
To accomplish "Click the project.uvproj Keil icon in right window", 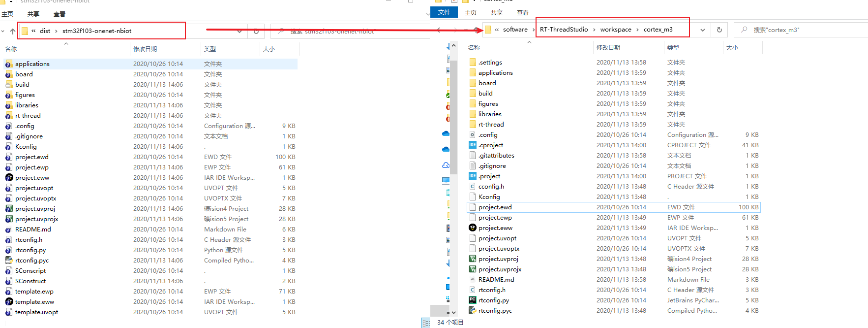I will point(472,259).
